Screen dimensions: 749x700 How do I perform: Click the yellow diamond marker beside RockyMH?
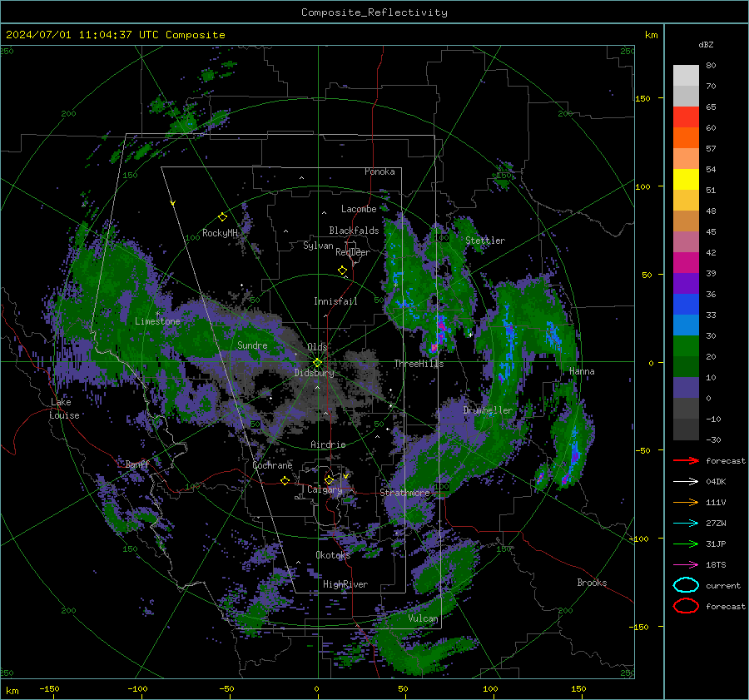click(222, 217)
